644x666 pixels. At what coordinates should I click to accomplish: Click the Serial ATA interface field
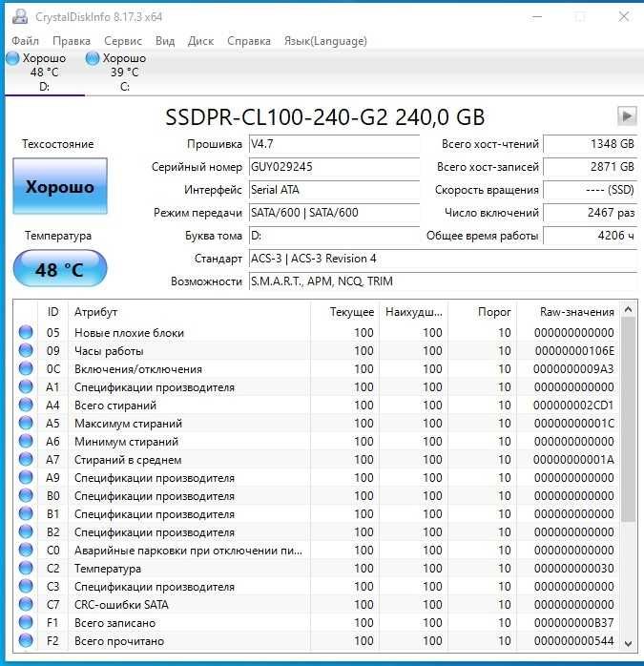point(334,190)
